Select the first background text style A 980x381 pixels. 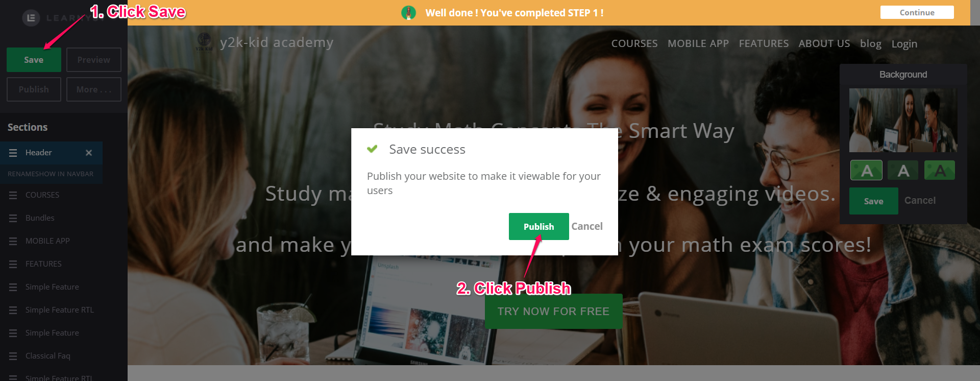[x=866, y=170]
